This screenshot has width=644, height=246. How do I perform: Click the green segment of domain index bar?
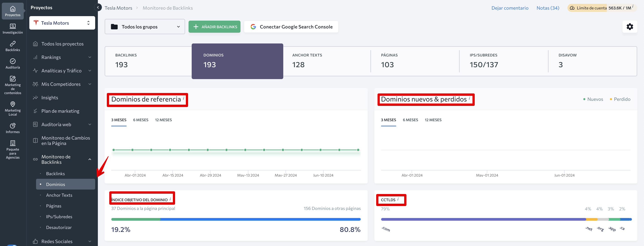(x=136, y=220)
